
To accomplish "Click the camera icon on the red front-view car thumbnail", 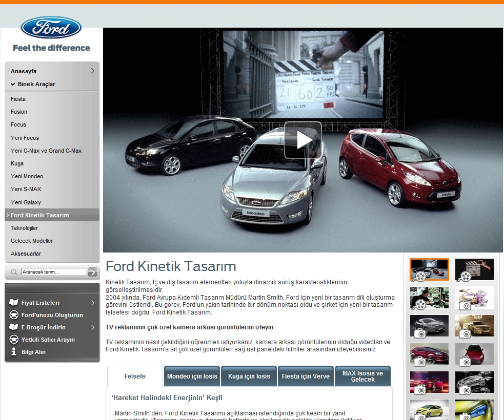I will 465,362.
